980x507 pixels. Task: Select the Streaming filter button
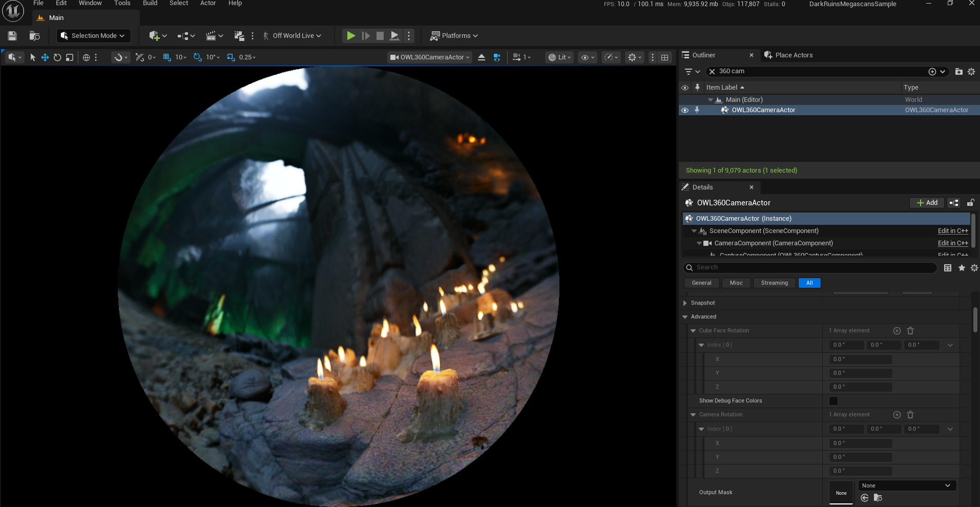(775, 283)
